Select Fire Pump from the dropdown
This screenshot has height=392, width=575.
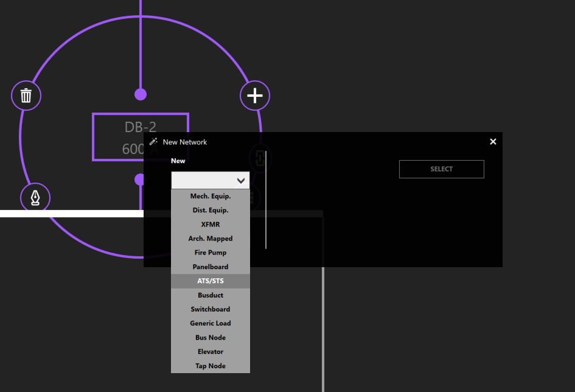(211, 253)
